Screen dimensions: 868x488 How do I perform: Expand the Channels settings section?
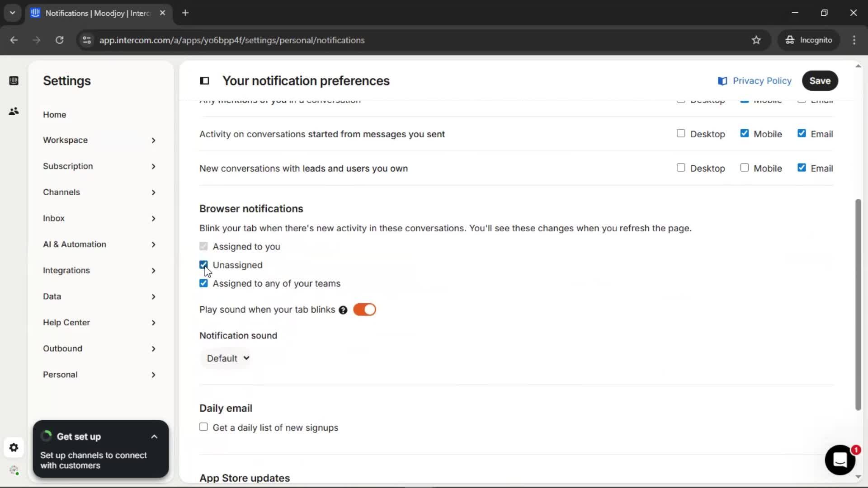(x=99, y=192)
